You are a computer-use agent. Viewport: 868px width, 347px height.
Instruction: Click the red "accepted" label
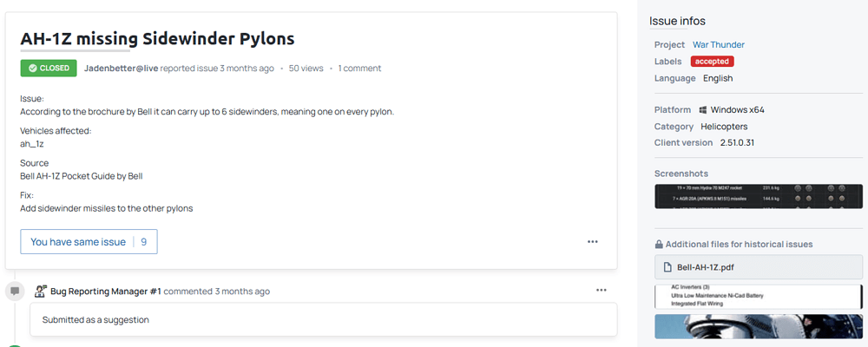tap(712, 62)
